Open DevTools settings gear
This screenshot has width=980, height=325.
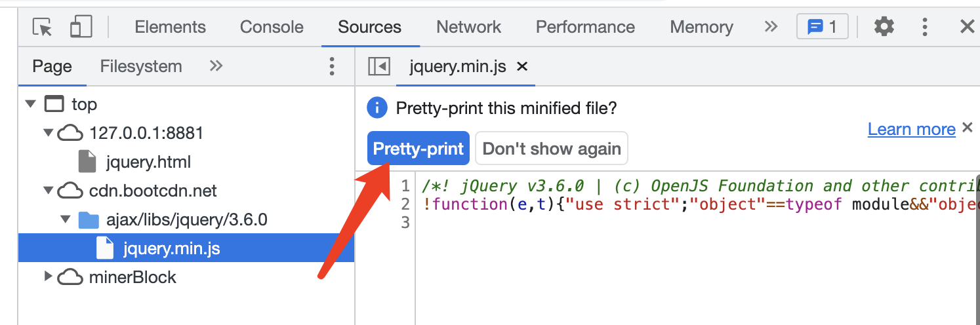[884, 27]
